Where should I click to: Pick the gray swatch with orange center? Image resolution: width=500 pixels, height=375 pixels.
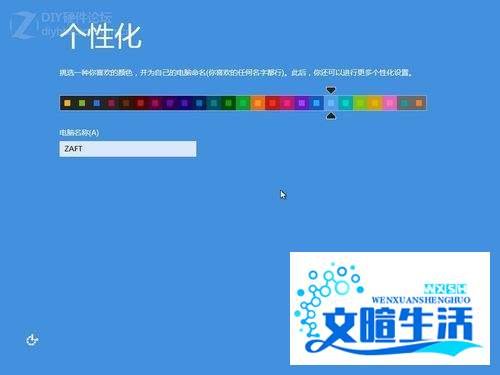point(419,103)
